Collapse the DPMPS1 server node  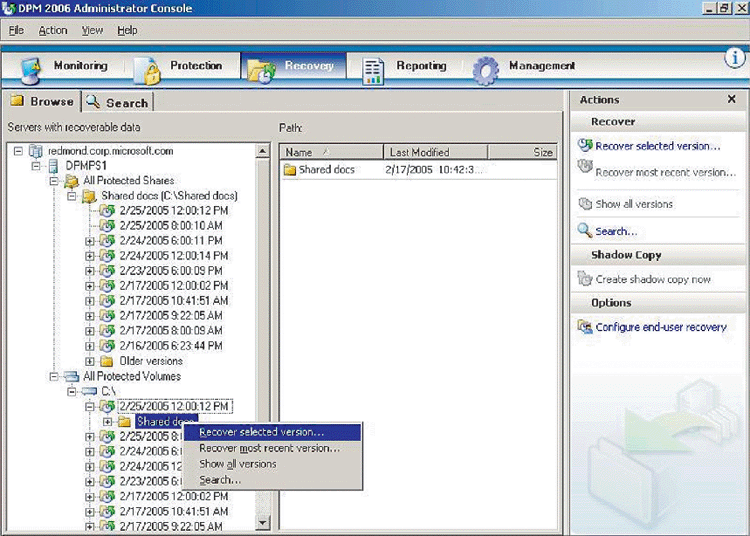click(x=36, y=166)
